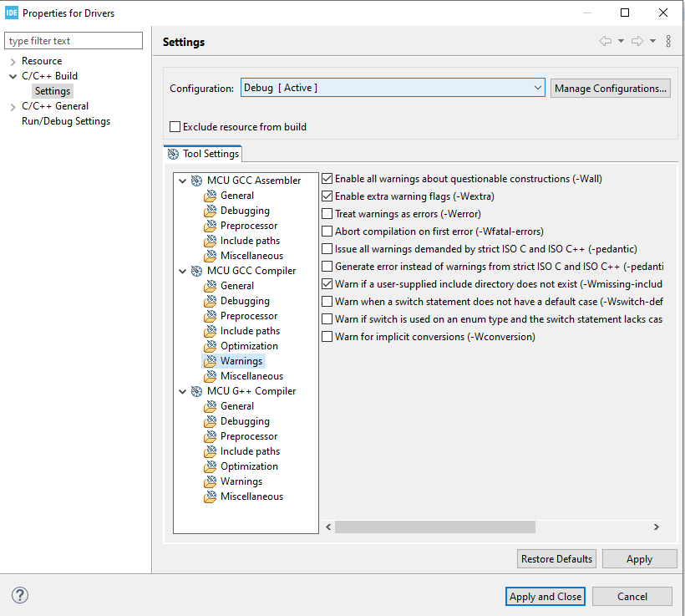Click the Miscellaneous folder icon under MCU GCC Assembler

[x=211, y=256]
